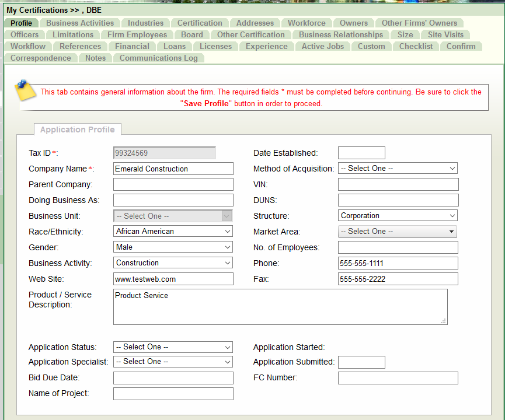This screenshot has width=505, height=420.
Task: Expand the Race/Ethnicity dropdown
Action: (173, 232)
